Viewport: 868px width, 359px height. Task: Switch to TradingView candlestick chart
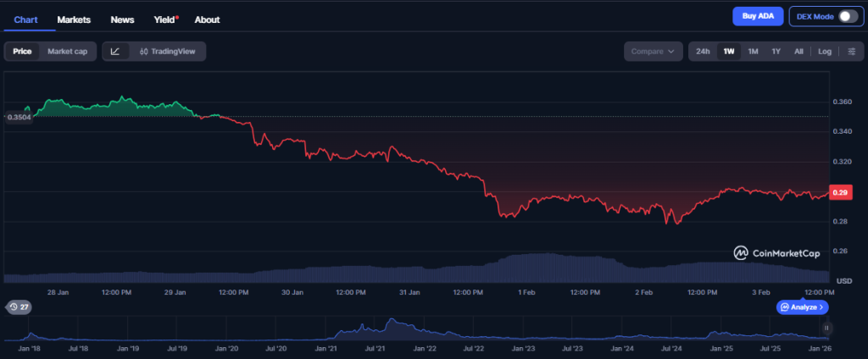[x=168, y=52]
